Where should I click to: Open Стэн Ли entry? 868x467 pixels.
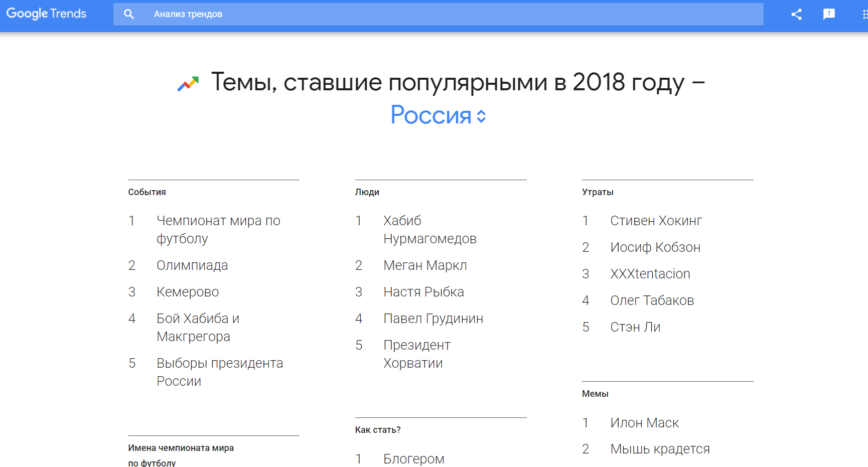click(635, 327)
